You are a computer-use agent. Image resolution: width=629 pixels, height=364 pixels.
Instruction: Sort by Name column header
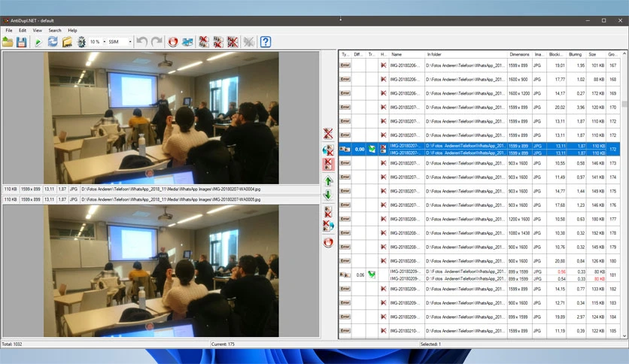(x=407, y=54)
